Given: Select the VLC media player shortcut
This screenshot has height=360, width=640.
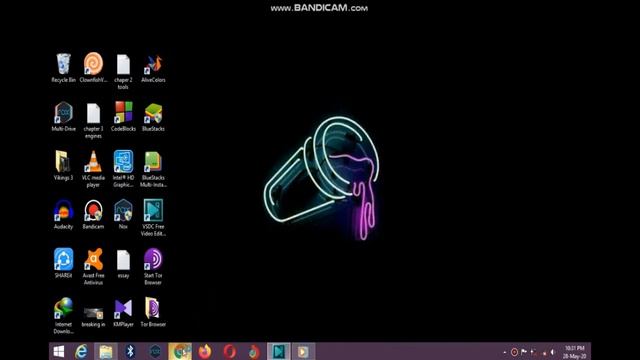Looking at the screenshot, I should [93, 169].
